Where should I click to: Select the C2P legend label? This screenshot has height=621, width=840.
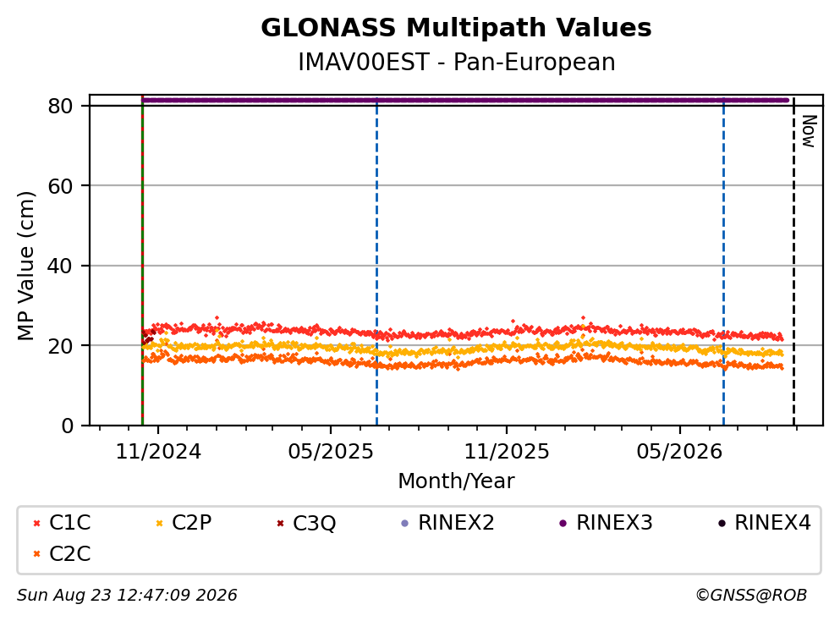191,523
